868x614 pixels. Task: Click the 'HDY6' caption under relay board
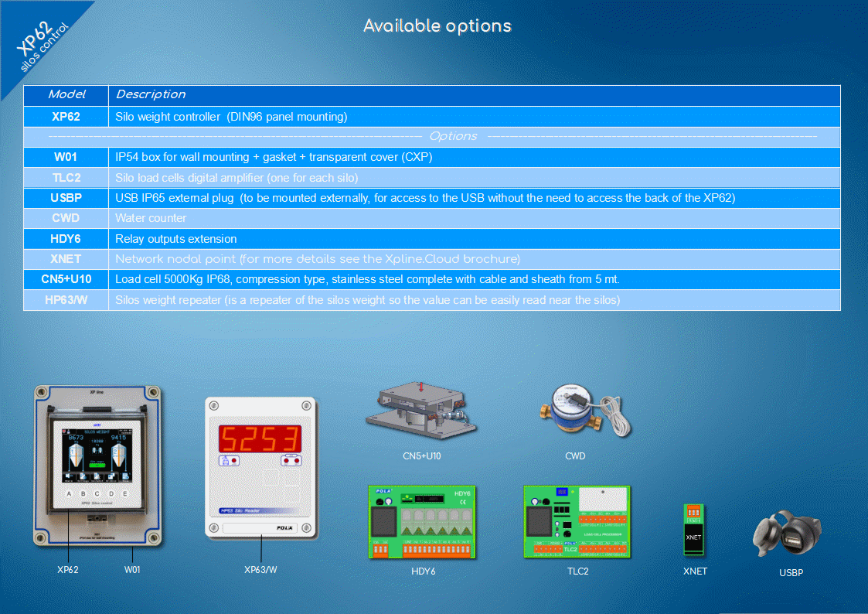pyautogui.click(x=424, y=571)
